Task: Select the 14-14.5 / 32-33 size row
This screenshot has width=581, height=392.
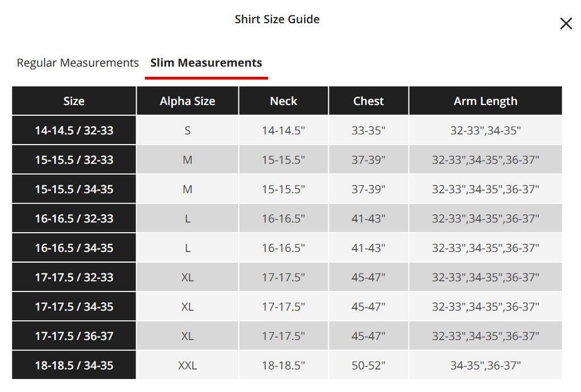Action: click(287, 130)
